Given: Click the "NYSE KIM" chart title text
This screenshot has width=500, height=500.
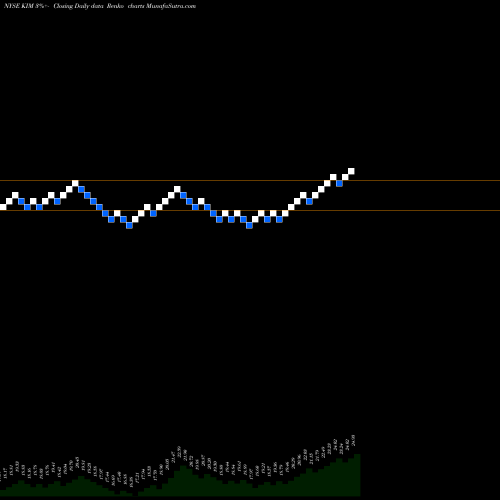Looking at the screenshot, I should (19, 6).
